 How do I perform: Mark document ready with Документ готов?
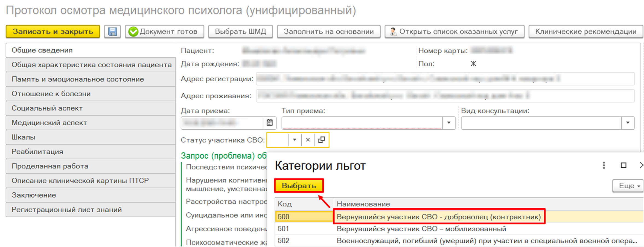tap(165, 32)
